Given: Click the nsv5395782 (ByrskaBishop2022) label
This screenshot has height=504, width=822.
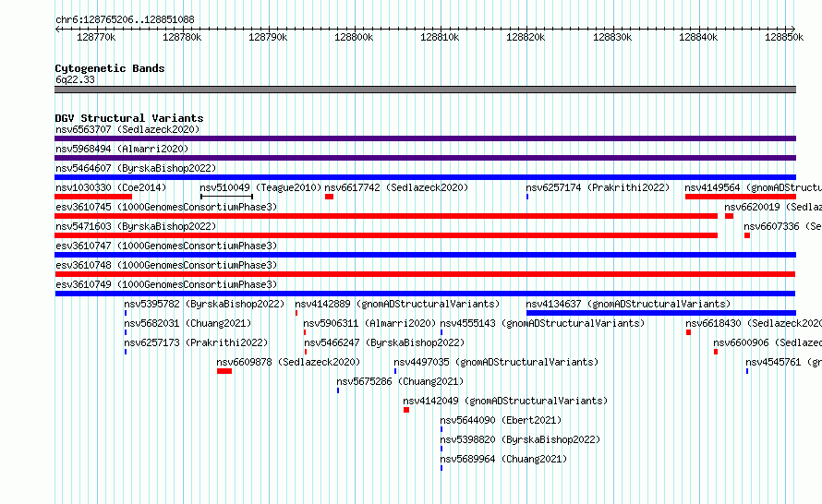Looking at the screenshot, I should [204, 304].
